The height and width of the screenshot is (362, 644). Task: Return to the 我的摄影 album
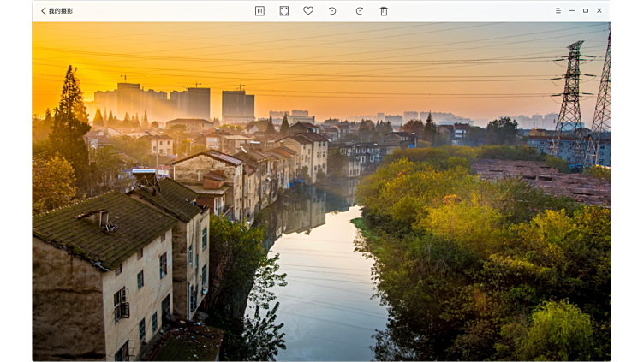60,11
